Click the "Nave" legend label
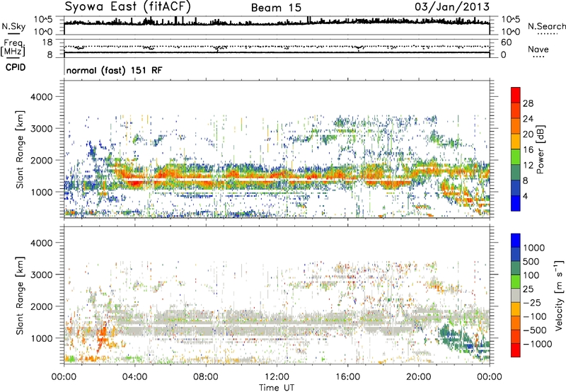The image size is (566, 392). (x=538, y=49)
